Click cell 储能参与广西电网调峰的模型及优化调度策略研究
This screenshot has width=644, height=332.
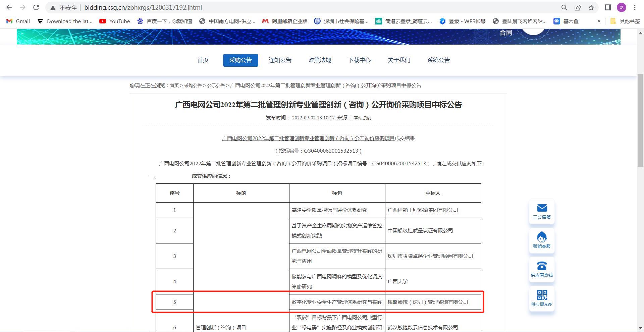tap(337, 282)
